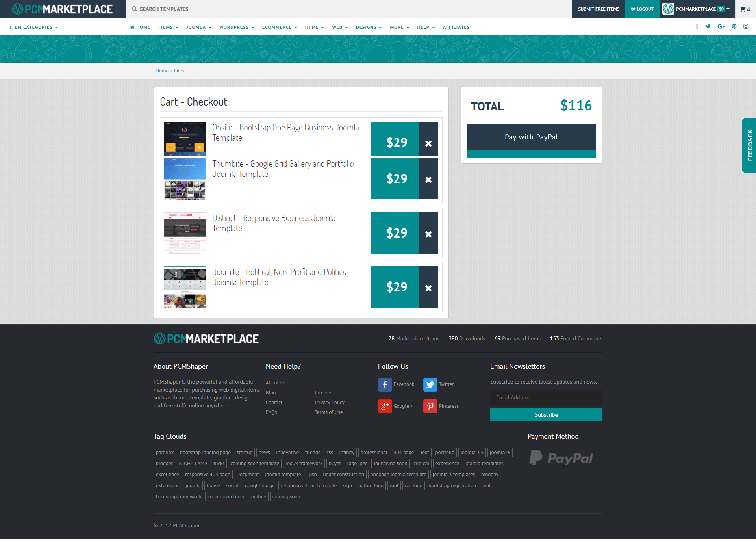This screenshot has width=756, height=557.
Task: Click the header Google Plus icon
Action: [721, 26]
